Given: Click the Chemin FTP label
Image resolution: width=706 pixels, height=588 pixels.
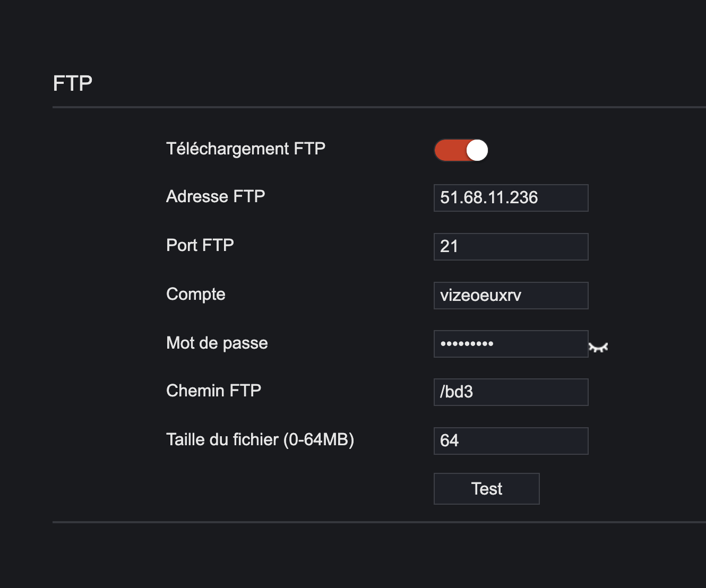Looking at the screenshot, I should [x=214, y=391].
